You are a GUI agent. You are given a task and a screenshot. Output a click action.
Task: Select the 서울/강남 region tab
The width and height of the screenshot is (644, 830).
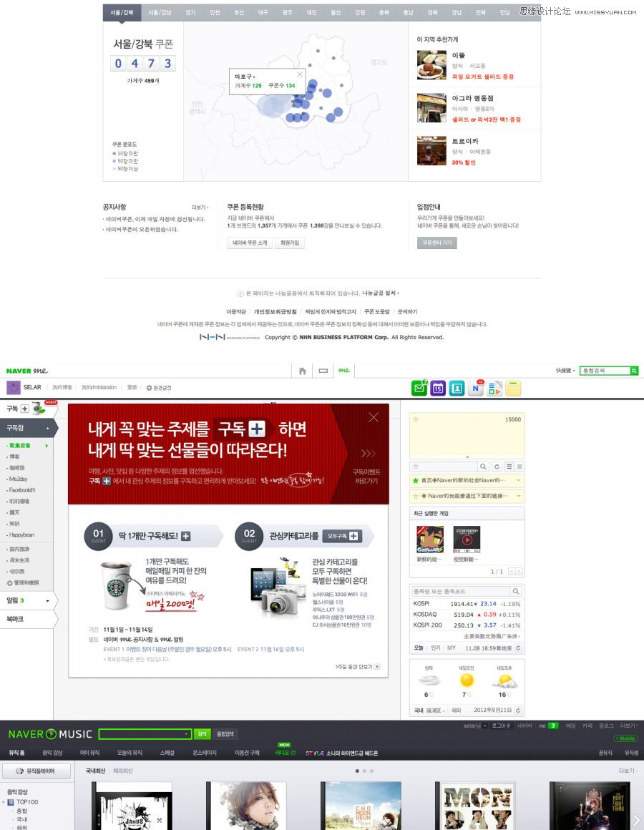pos(160,12)
